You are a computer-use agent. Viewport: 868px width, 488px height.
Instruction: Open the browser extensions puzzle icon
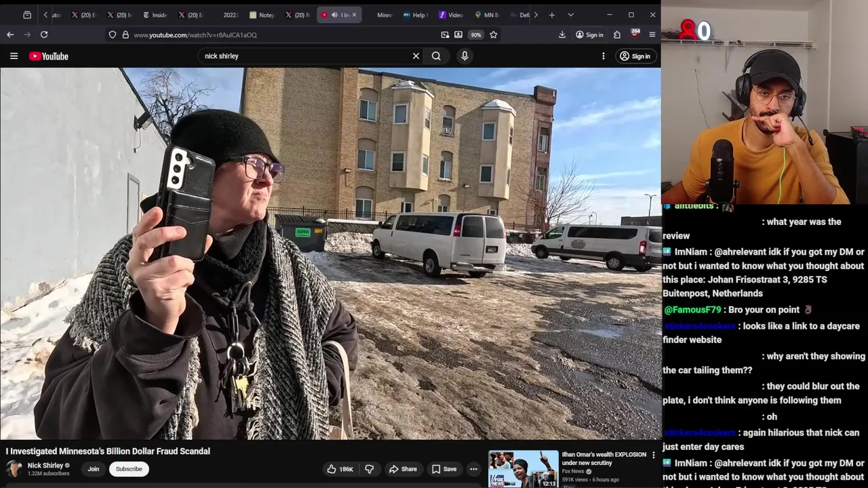[617, 35]
